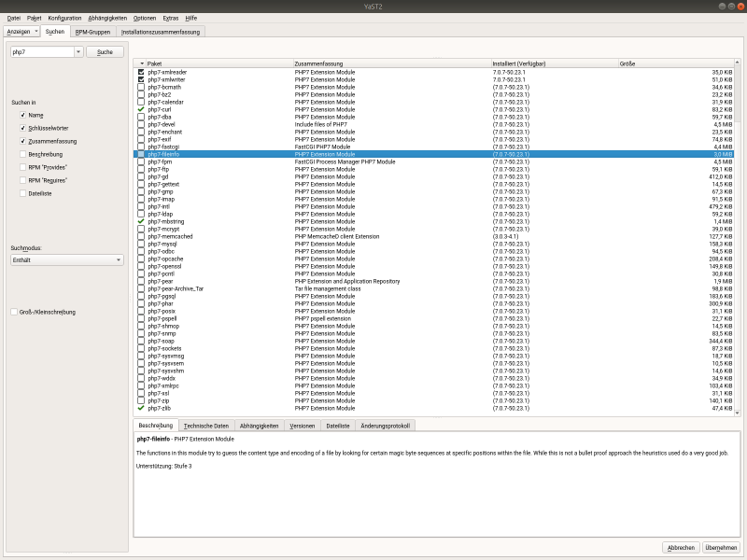Enable the Dateiliste search checkbox
Screen dimensions: 747x560
click(22, 193)
